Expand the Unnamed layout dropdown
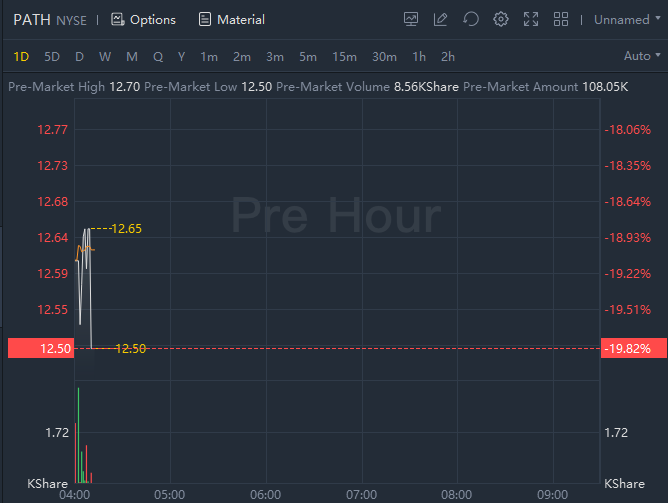The image size is (668, 503). 627,19
